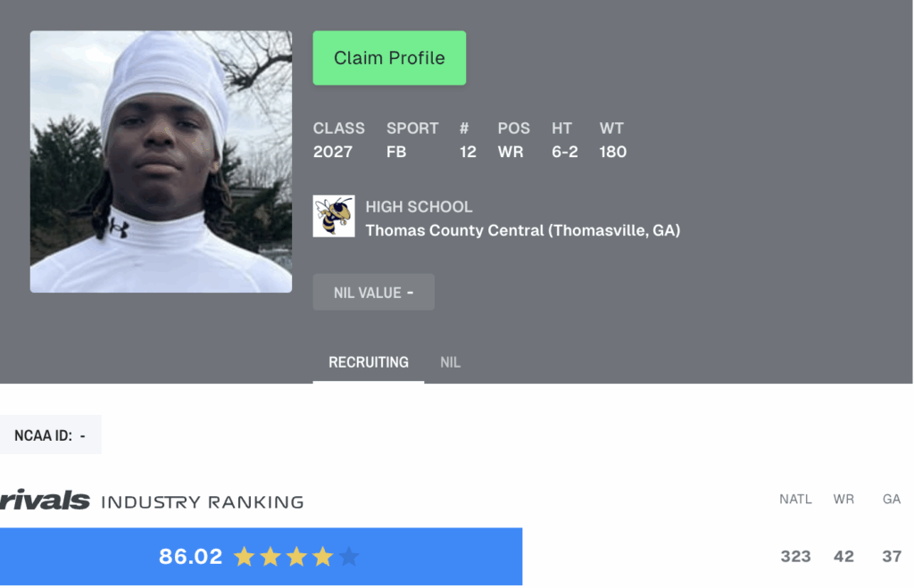Screen dimensions: 914x588
Task: Click the Rivals logo
Action: (45, 500)
